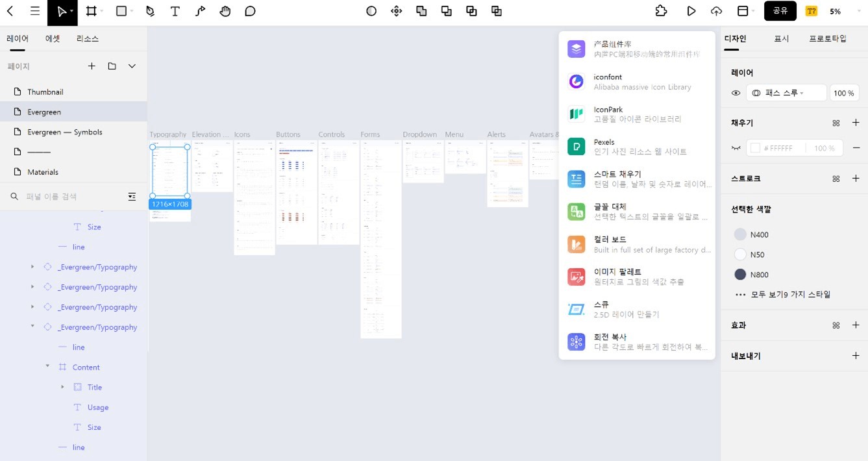868x461 pixels.
Task: Click the layout view window icon
Action: point(743,11)
